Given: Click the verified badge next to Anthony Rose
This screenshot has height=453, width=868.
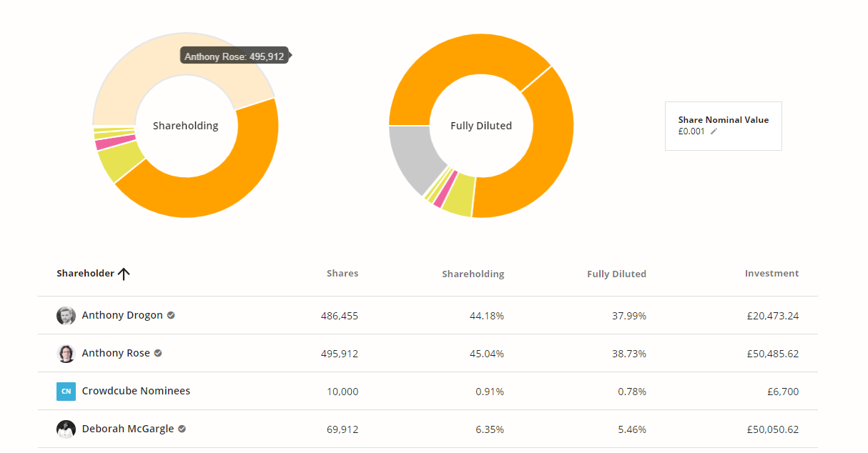Looking at the screenshot, I should tap(158, 353).
